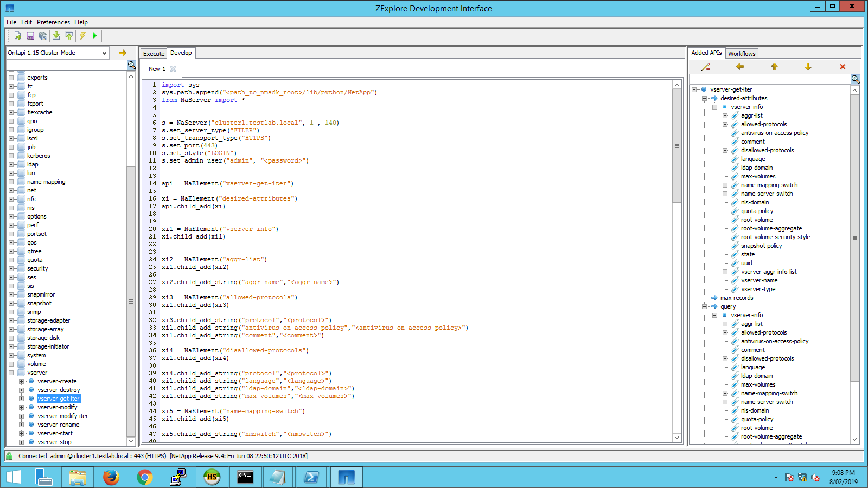Click the yellow up arrow in Added APIs
The width and height of the screenshot is (868, 488).
(774, 67)
